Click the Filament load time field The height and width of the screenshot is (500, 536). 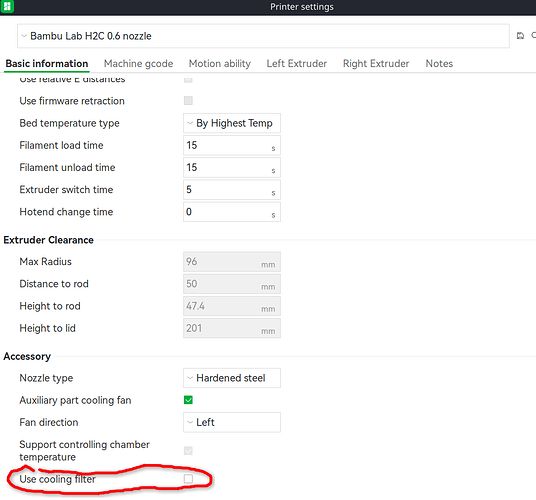[232, 145]
